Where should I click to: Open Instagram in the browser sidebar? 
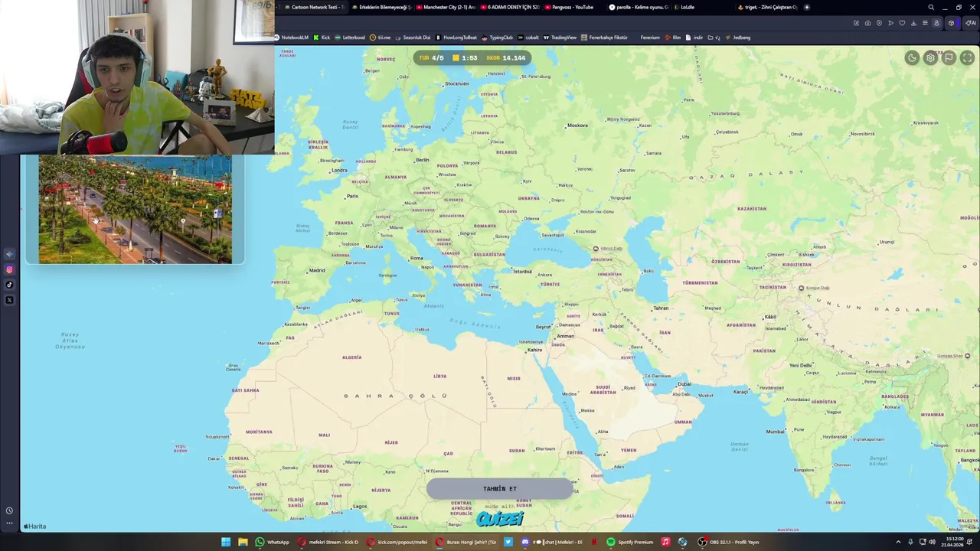tap(9, 269)
